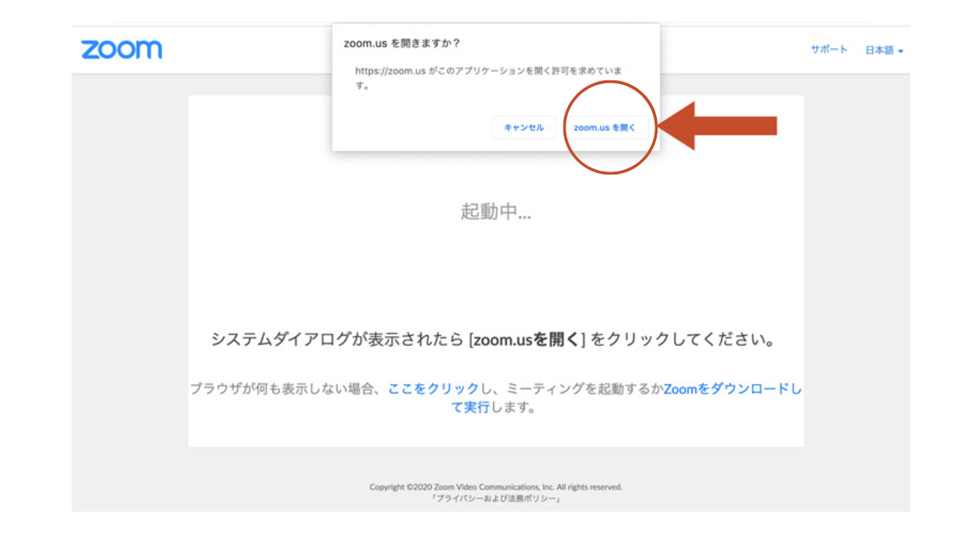The width and height of the screenshot is (980, 551).
Task: Click the '起動中...' status text
Action: click(495, 211)
